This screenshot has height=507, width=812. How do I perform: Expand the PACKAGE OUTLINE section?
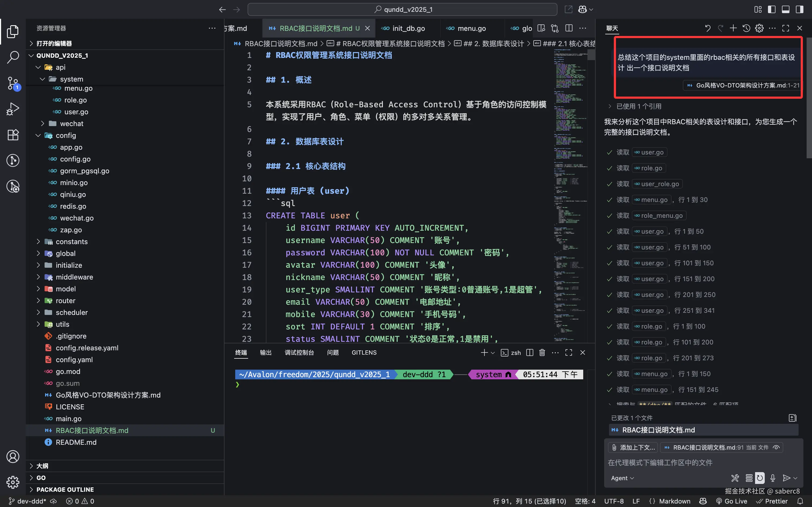tap(65, 489)
